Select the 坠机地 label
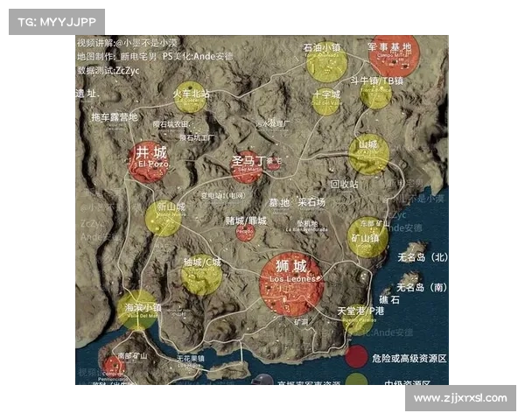Viewport: 525px width, 420px height. pyautogui.click(x=307, y=223)
